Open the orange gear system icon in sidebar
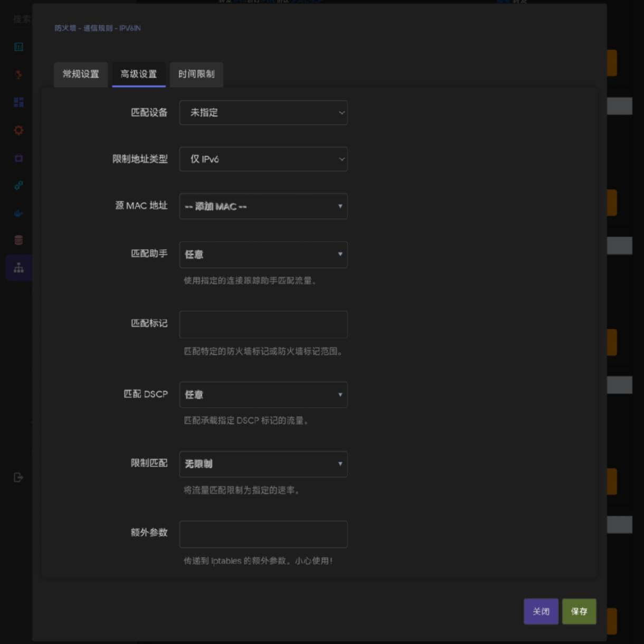This screenshot has width=644, height=644. (x=18, y=130)
